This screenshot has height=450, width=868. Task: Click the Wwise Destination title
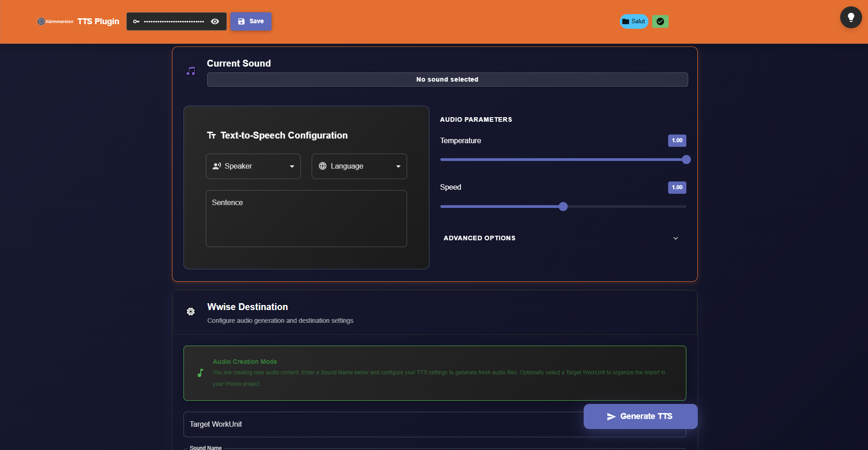(x=247, y=307)
